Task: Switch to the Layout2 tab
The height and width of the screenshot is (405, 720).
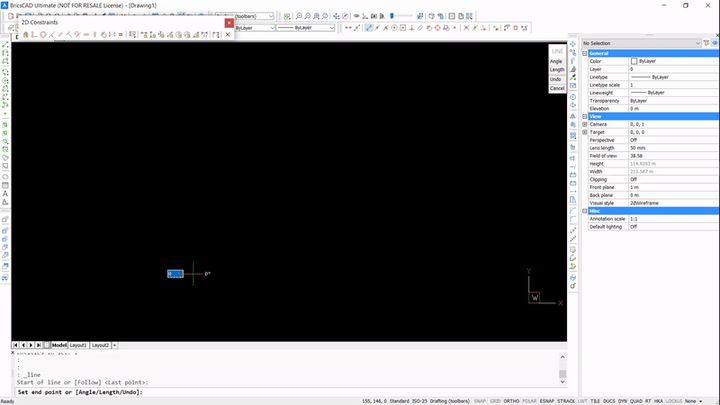Action: pos(100,345)
